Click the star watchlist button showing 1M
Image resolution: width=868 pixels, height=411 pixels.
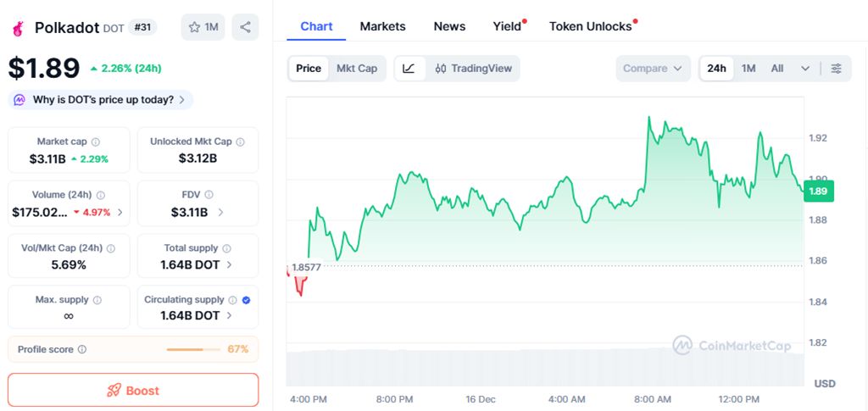click(203, 27)
